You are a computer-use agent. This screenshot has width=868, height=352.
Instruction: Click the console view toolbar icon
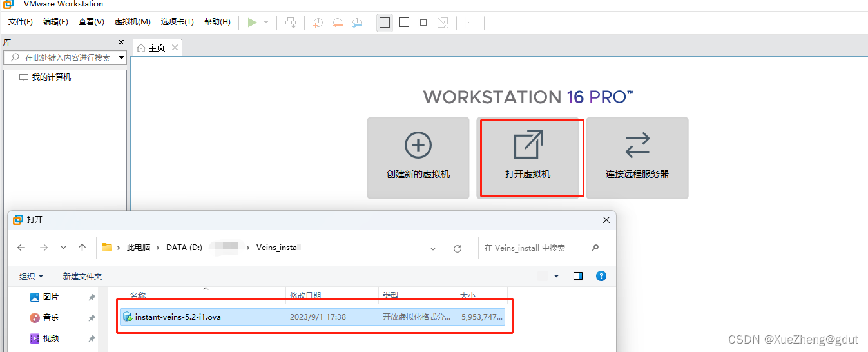click(x=470, y=23)
